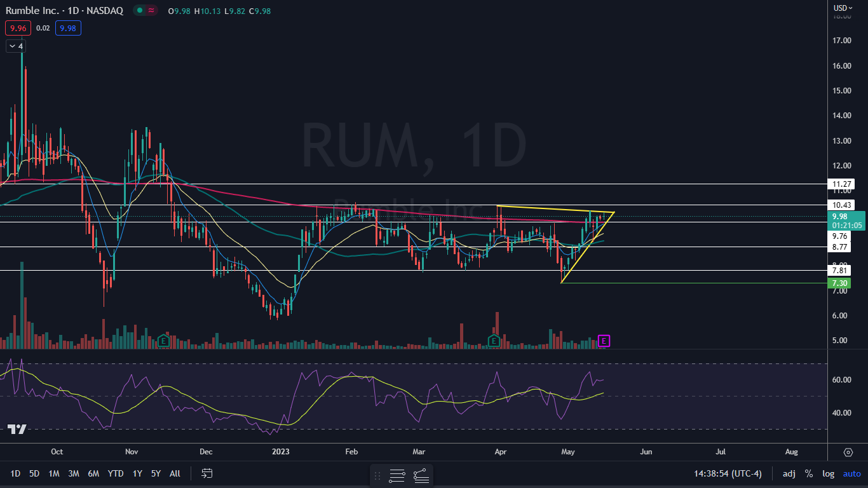This screenshot has height=488, width=868.
Task: Click the H10.13 high value
Action: tap(208, 11)
